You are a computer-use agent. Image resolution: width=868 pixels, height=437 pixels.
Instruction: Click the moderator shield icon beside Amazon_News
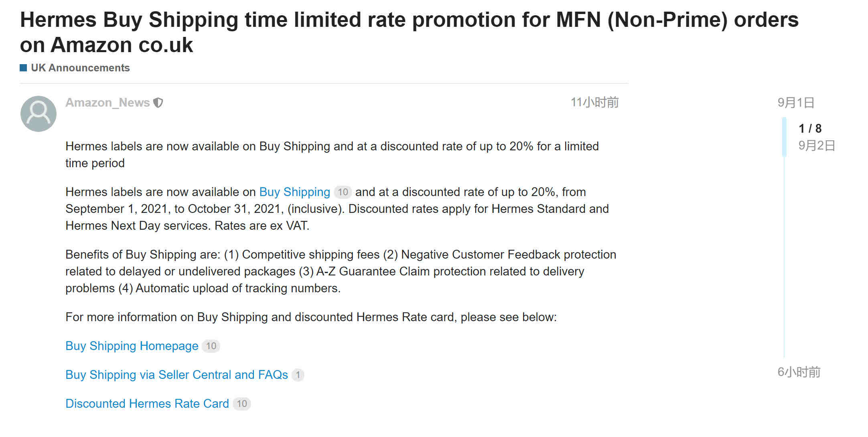[x=158, y=103]
